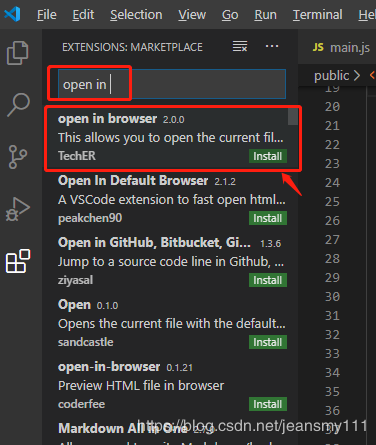Install the sandcastle Open extension
The height and width of the screenshot is (445, 376).
coord(268,342)
